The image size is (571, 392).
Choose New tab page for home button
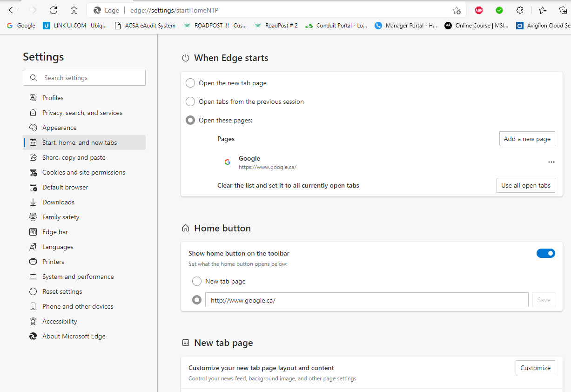coord(196,281)
